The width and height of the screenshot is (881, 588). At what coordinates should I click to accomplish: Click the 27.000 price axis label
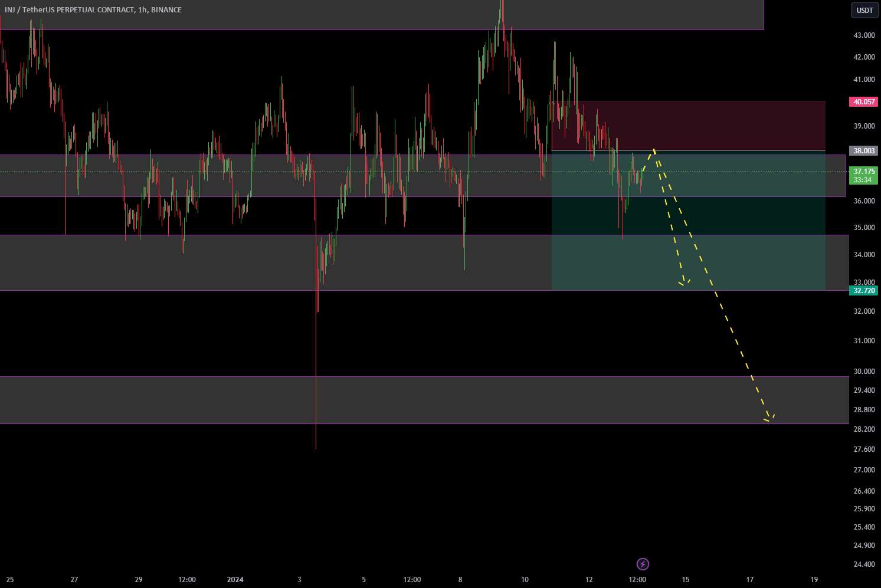[864, 470]
